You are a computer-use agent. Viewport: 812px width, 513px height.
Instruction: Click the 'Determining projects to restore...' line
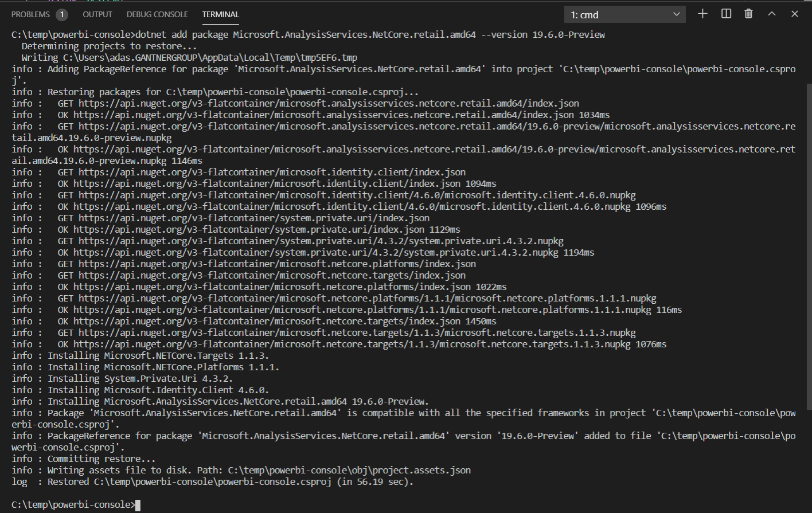pyautogui.click(x=109, y=46)
